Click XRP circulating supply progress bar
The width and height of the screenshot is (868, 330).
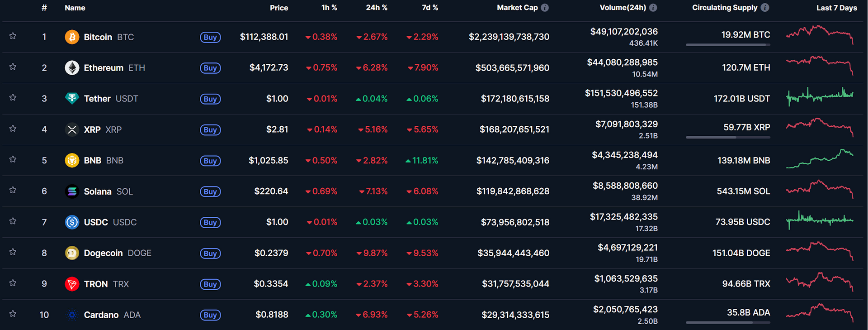click(x=728, y=137)
